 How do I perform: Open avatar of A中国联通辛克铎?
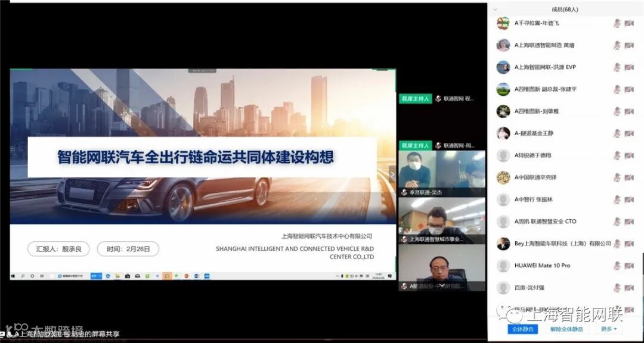tap(503, 177)
